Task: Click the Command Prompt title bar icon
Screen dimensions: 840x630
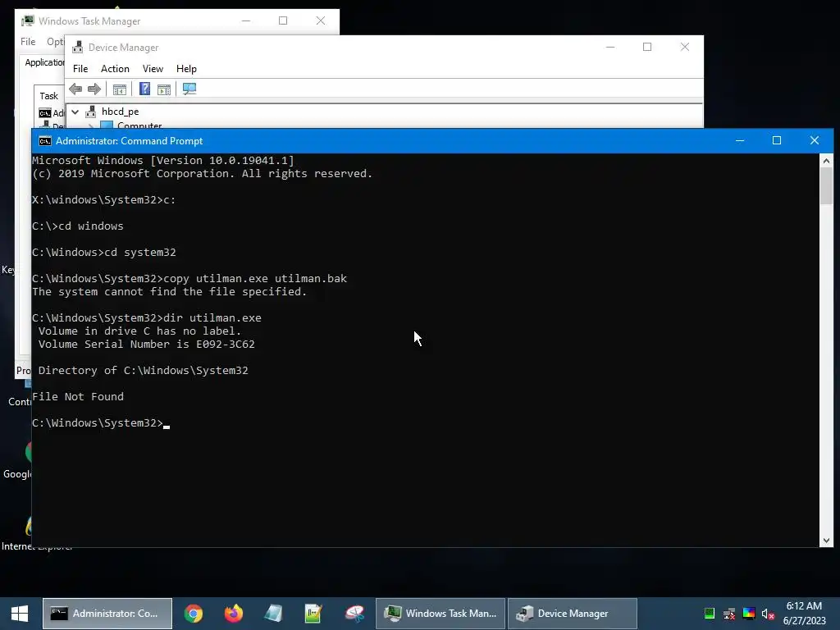Action: click(x=45, y=141)
